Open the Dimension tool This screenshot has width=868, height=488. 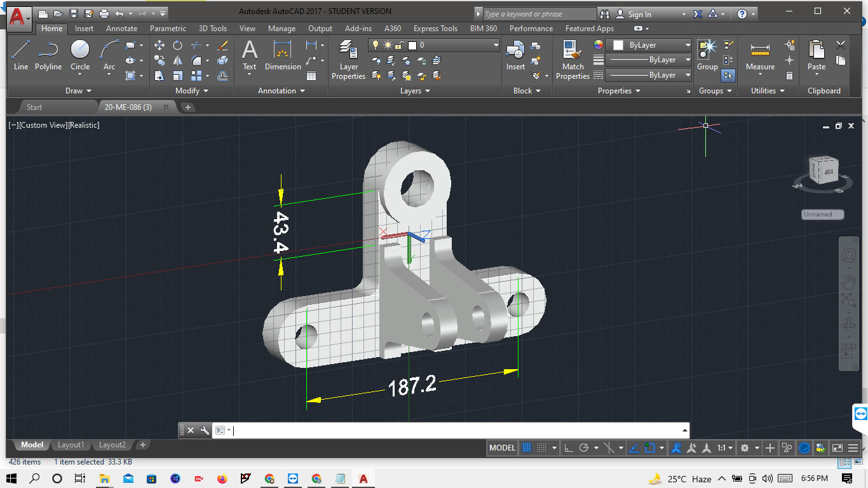[x=282, y=57]
